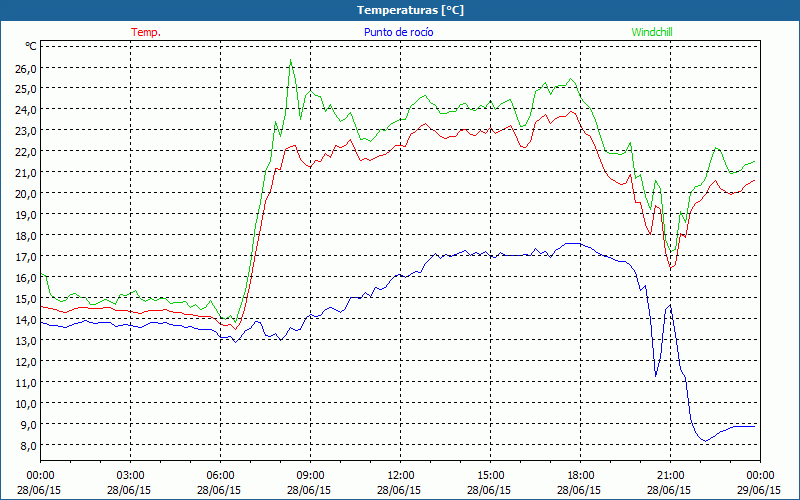Click the 12,0 y-axis value

tap(26, 361)
